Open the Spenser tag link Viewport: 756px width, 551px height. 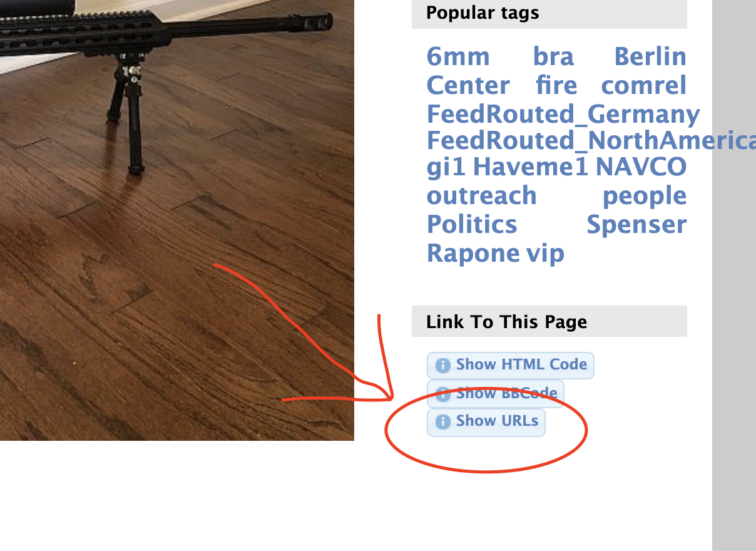636,225
